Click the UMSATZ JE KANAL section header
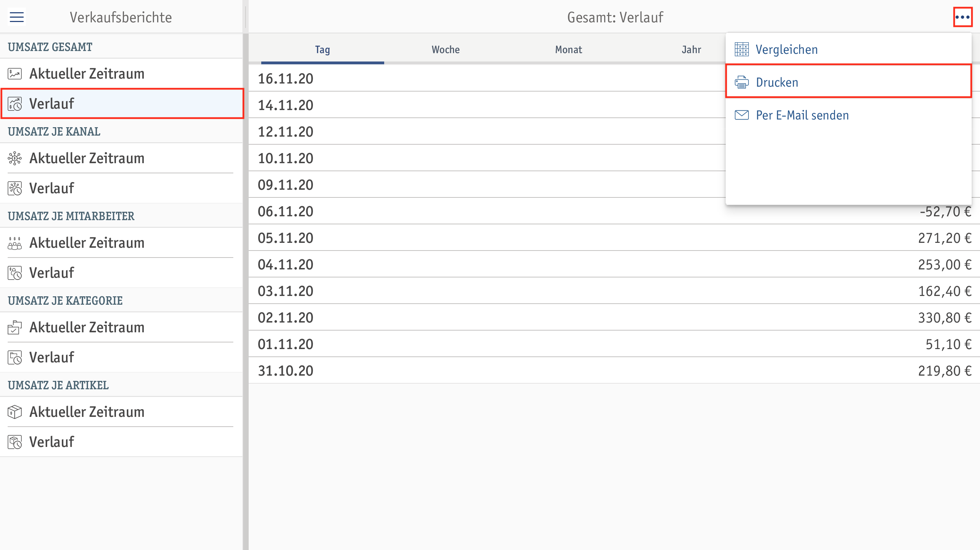 pos(54,131)
